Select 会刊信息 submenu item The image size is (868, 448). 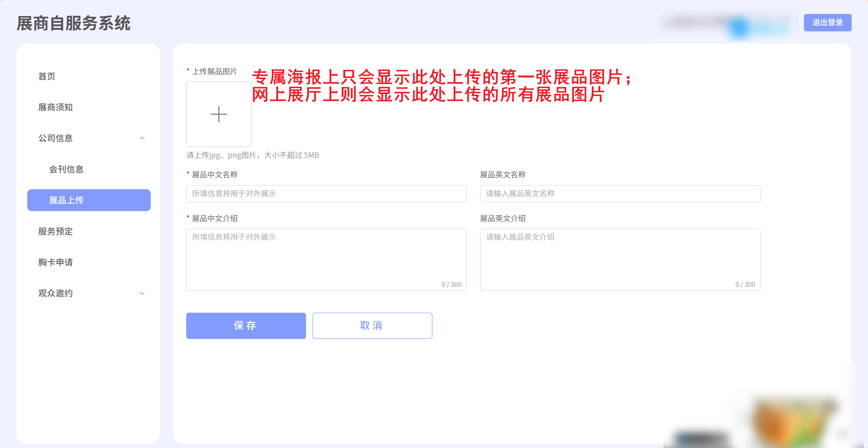tap(66, 169)
